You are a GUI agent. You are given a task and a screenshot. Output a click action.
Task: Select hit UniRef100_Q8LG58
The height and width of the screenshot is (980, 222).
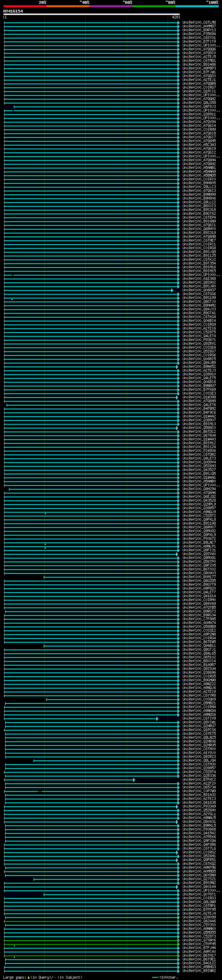point(199,103)
